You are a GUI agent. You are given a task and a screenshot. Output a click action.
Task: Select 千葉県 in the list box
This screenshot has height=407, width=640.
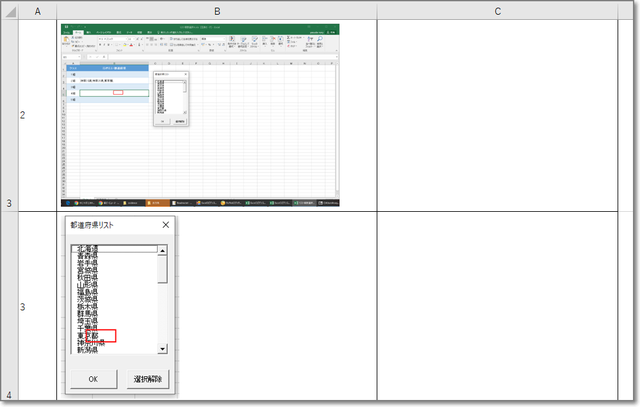coord(87,326)
